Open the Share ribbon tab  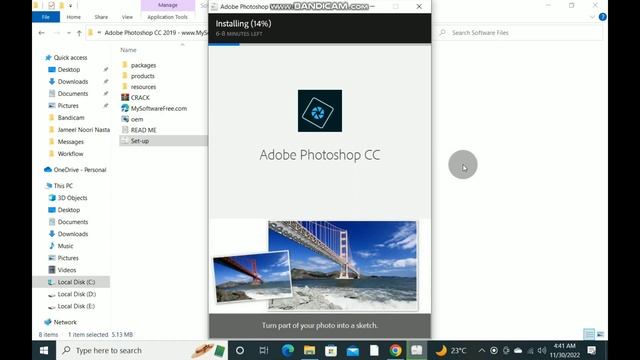point(101,17)
